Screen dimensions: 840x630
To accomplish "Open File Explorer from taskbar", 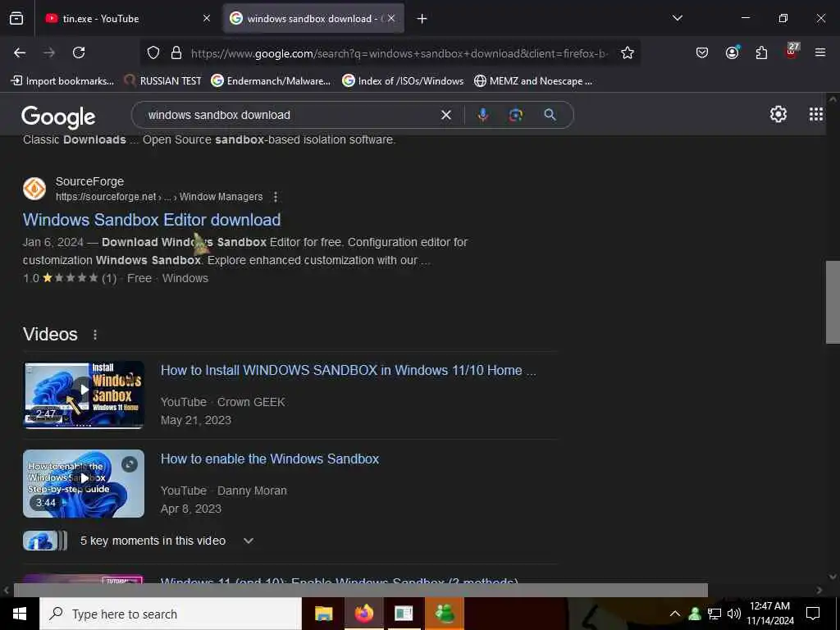I will tap(323, 614).
